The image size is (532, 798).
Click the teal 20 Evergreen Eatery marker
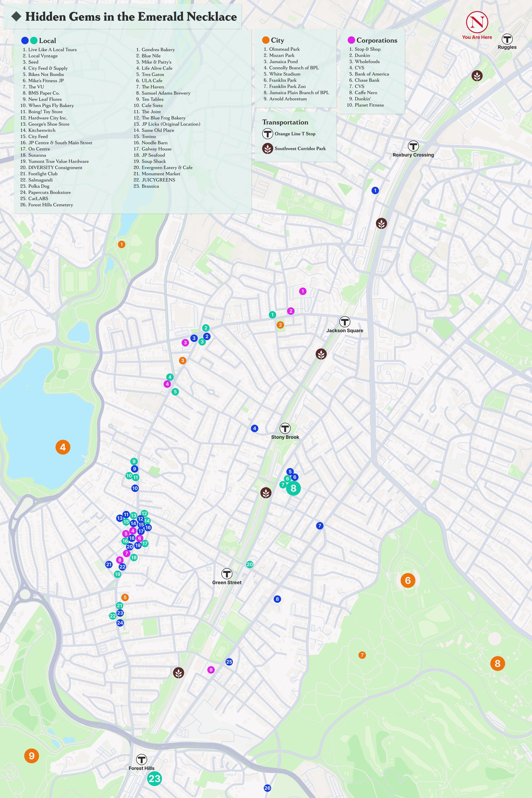point(249,565)
